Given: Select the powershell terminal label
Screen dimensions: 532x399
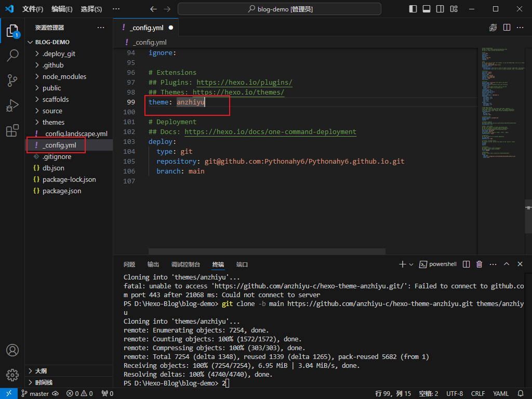Looking at the screenshot, I should 438,264.
